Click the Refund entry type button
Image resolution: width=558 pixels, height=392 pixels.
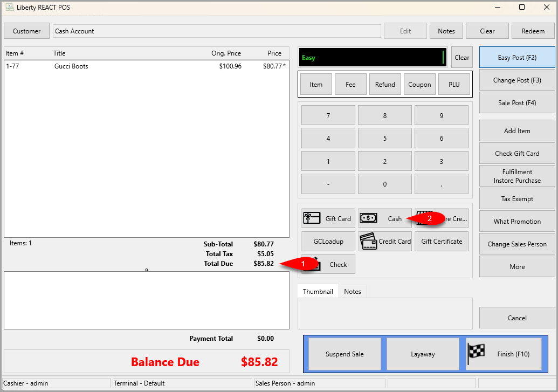385,84
